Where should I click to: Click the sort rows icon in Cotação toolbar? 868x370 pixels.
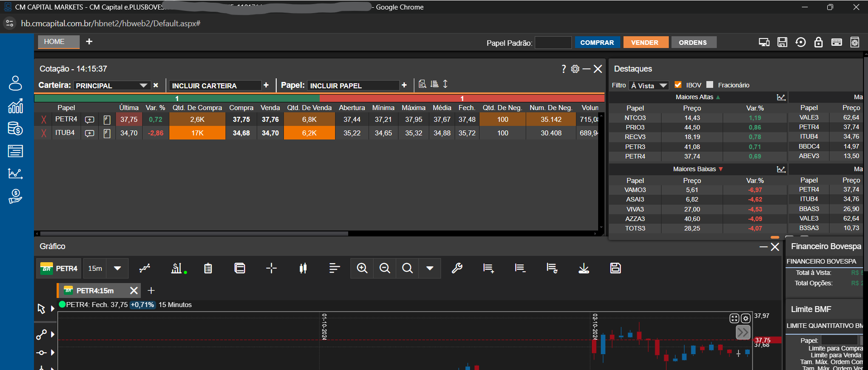point(435,84)
